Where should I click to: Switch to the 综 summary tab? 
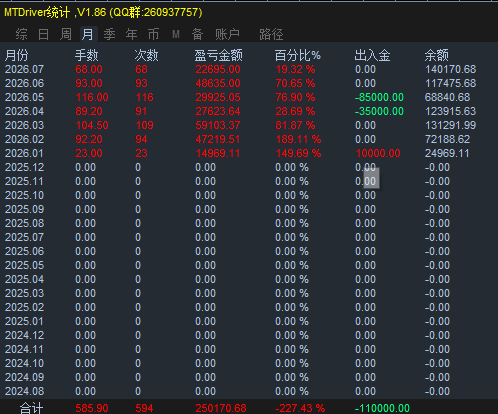(22, 34)
